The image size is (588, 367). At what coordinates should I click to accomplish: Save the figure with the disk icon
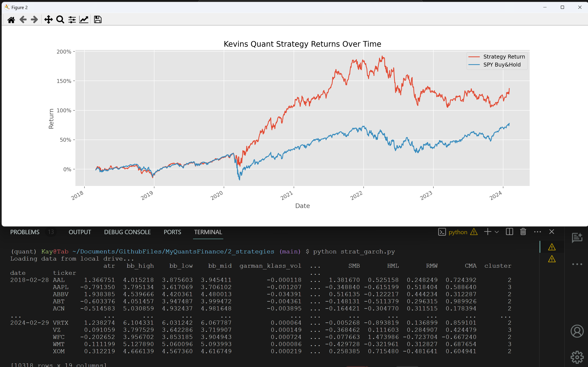point(98,20)
